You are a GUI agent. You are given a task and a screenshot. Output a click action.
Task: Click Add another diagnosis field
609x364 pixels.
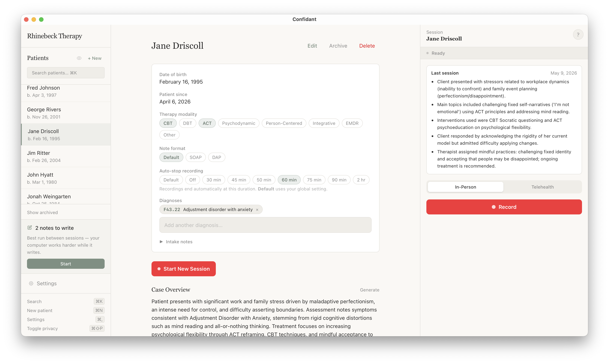pyautogui.click(x=265, y=225)
